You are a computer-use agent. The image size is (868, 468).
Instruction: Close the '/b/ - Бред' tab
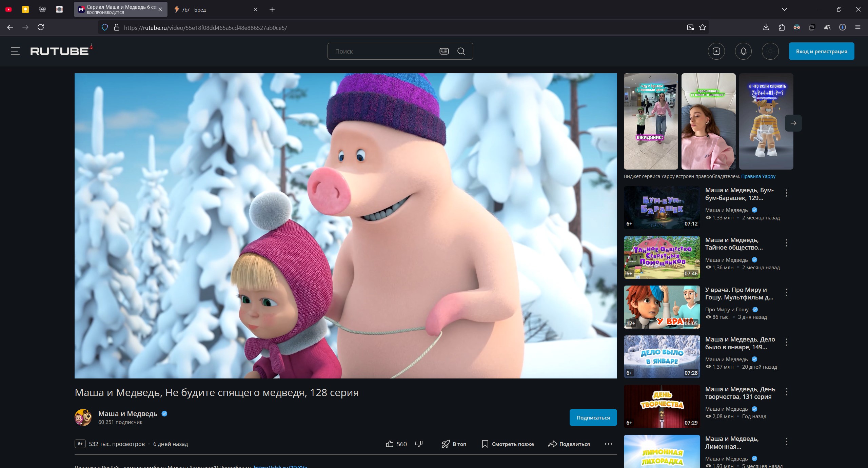click(255, 9)
